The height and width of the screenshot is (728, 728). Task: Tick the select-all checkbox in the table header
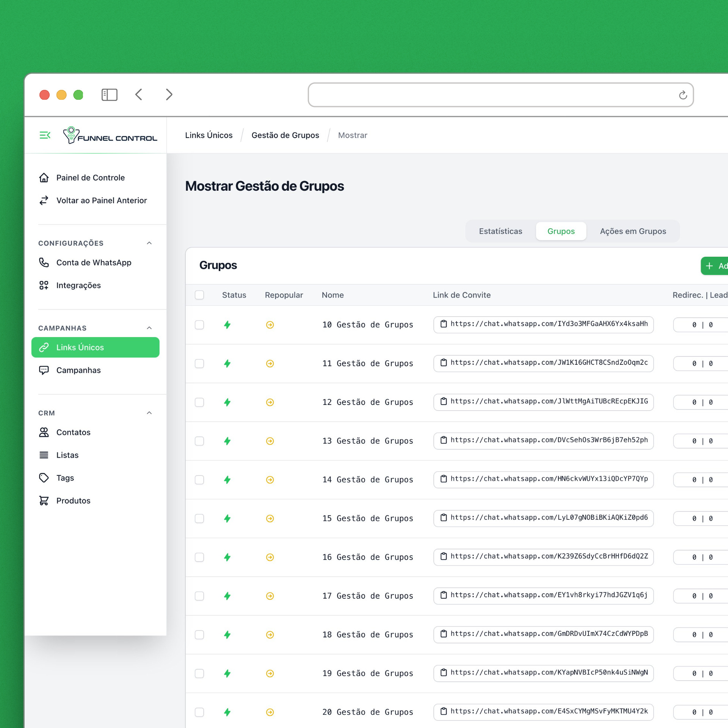click(199, 295)
